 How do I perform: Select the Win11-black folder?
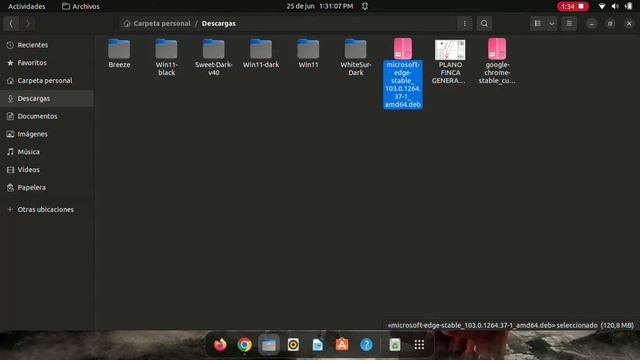click(166, 57)
